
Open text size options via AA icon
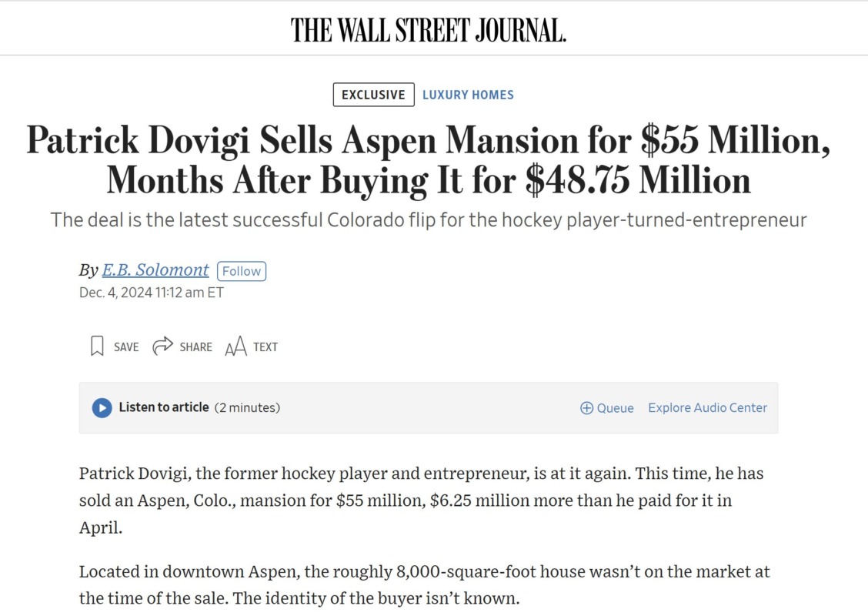coord(235,347)
